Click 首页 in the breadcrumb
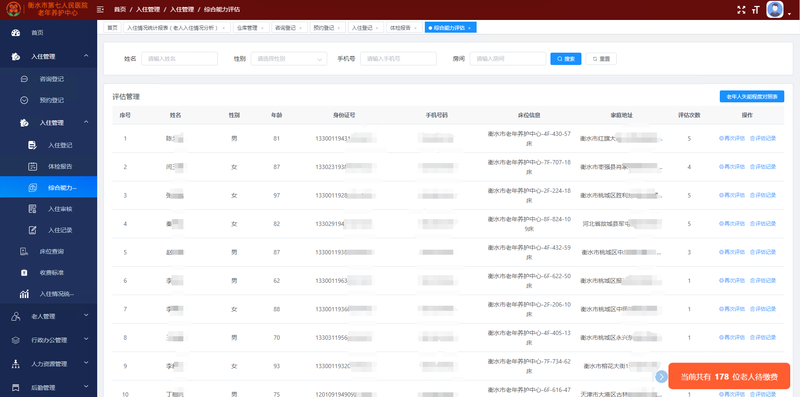The height and width of the screenshot is (397, 800). (x=120, y=10)
